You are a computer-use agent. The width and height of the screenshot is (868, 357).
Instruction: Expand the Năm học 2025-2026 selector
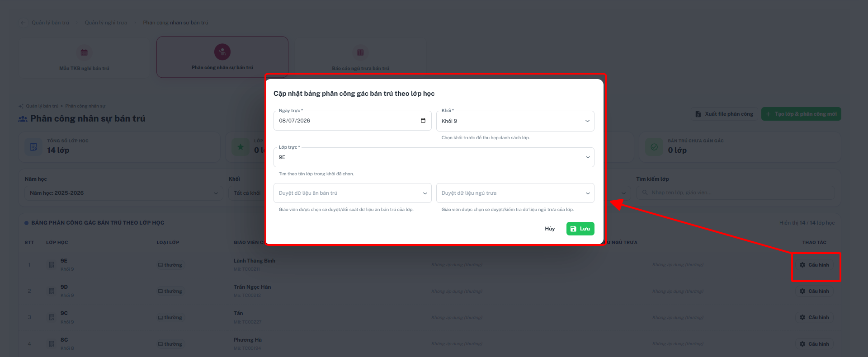pos(123,193)
